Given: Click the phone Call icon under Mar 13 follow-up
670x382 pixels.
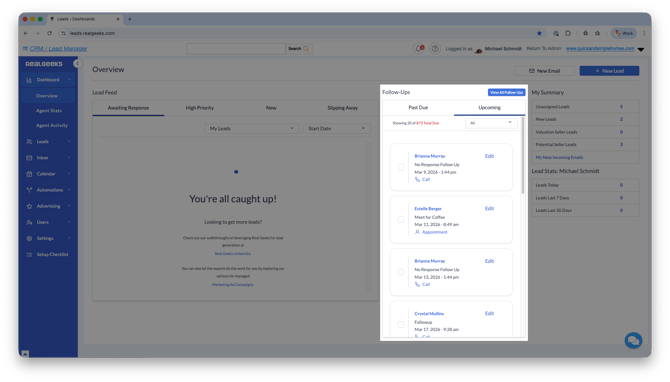Looking at the screenshot, I should (x=417, y=285).
